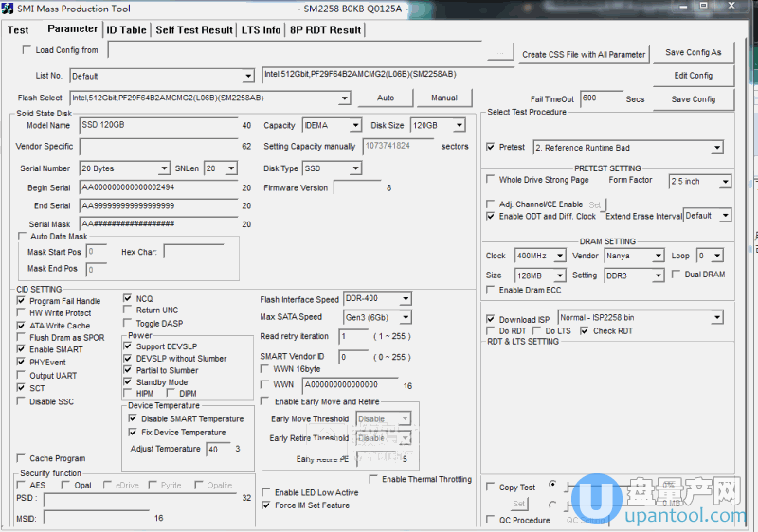
Task: Open the Self Test Result tab
Action: (x=193, y=29)
